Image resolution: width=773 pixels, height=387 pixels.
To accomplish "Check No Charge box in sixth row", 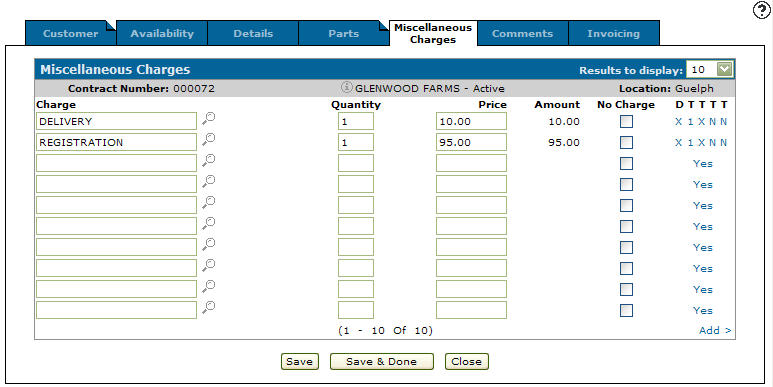I will point(626,226).
